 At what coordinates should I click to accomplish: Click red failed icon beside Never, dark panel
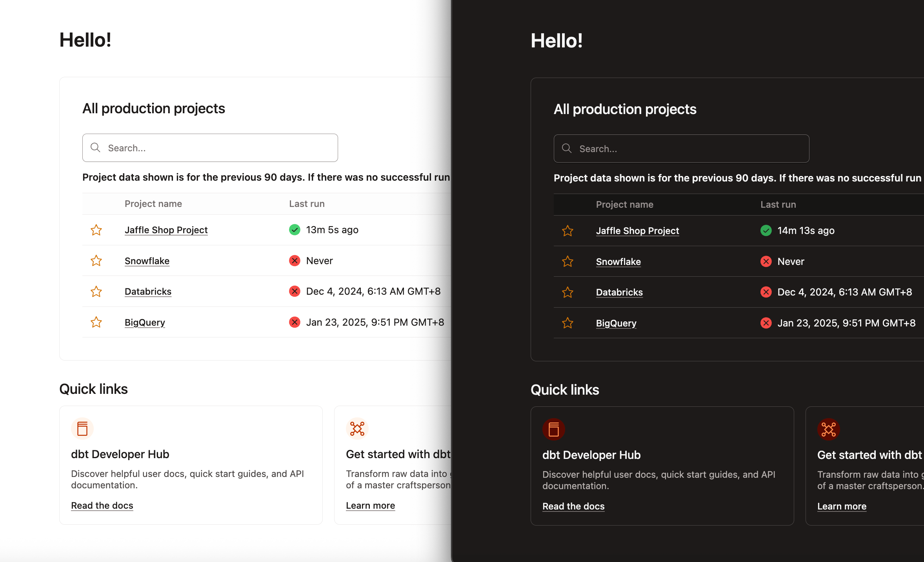(x=766, y=261)
